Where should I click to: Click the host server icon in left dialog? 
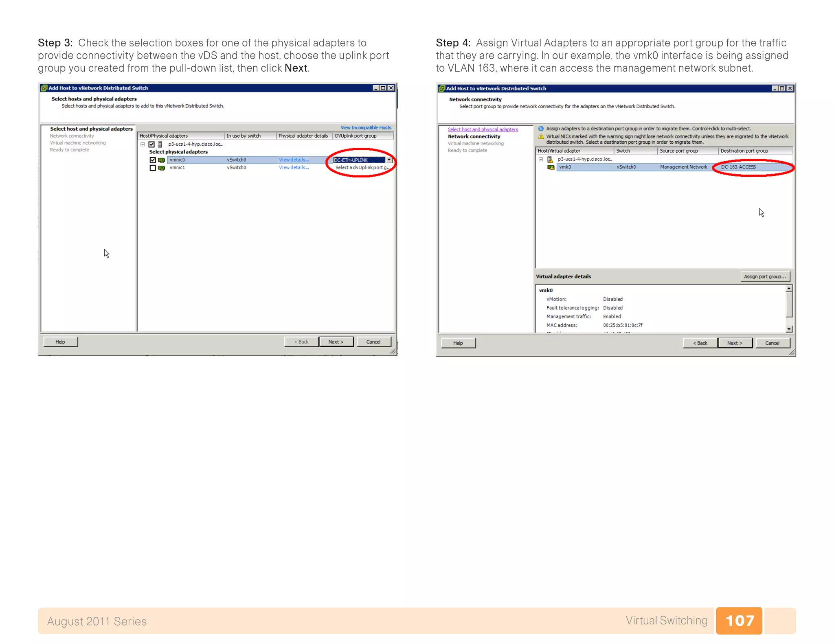[160, 144]
